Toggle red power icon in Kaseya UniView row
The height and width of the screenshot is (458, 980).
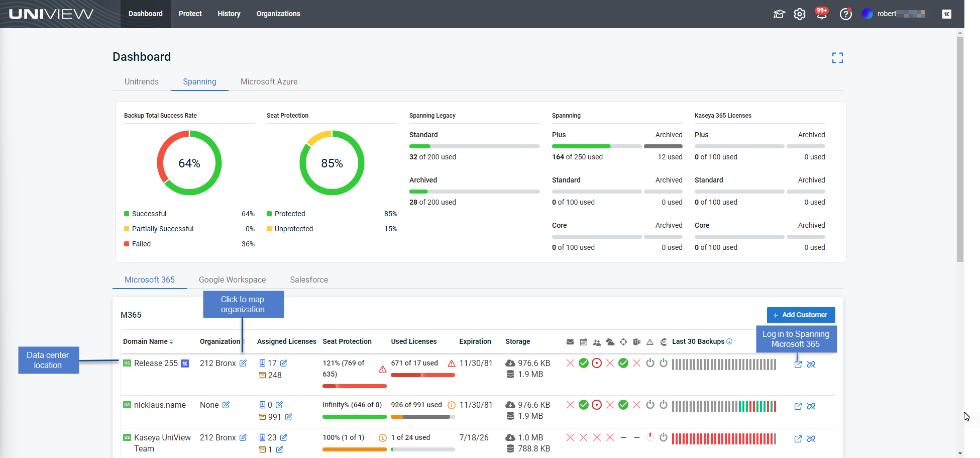coord(650,437)
